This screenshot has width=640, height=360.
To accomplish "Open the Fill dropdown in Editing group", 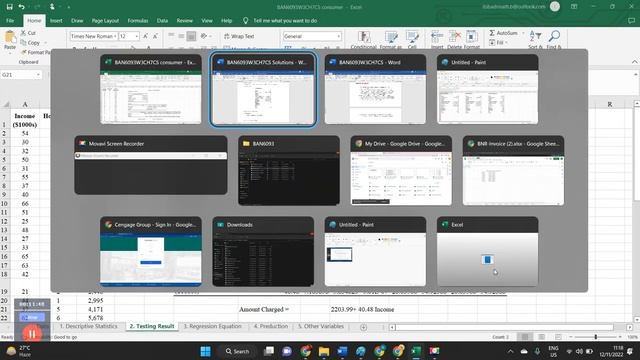I will 507,42.
